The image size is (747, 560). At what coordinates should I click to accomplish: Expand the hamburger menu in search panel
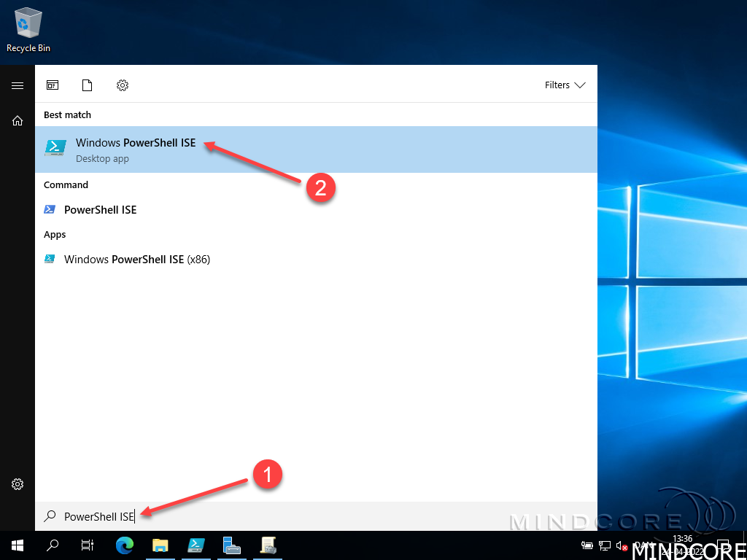pos(18,85)
